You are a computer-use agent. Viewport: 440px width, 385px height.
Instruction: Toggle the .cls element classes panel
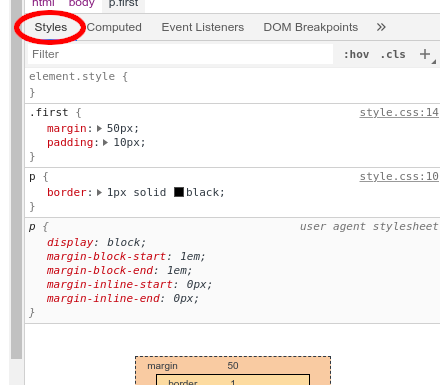pos(393,54)
